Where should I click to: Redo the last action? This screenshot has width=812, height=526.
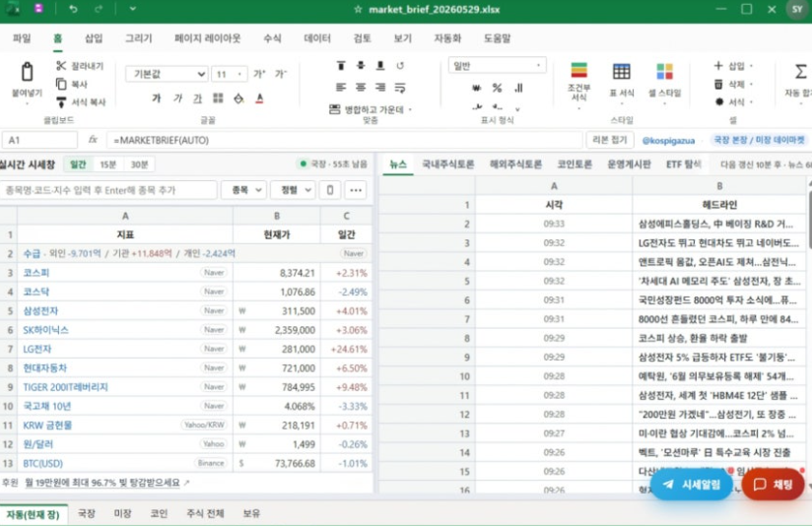[99, 9]
